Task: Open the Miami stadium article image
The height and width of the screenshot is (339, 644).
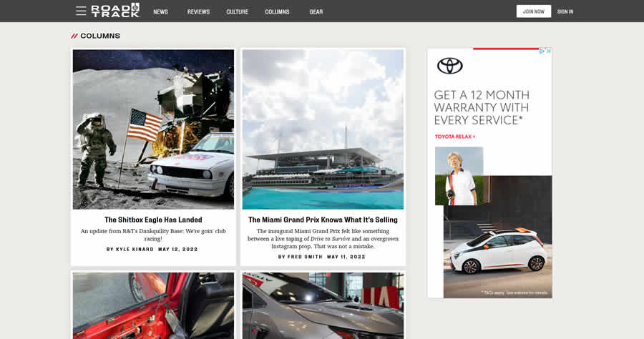Action: 323,129
